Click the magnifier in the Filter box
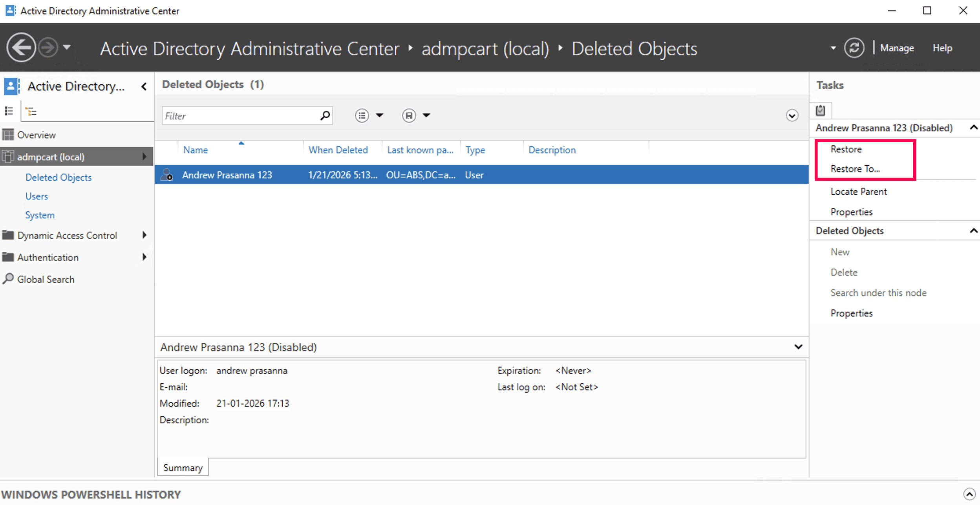The image size is (980, 505). [x=325, y=115]
